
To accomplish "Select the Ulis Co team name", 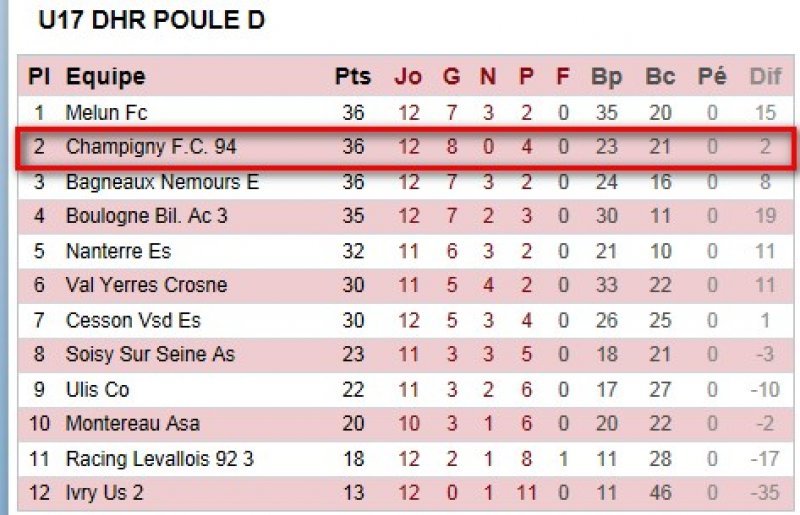I will click(x=97, y=389).
